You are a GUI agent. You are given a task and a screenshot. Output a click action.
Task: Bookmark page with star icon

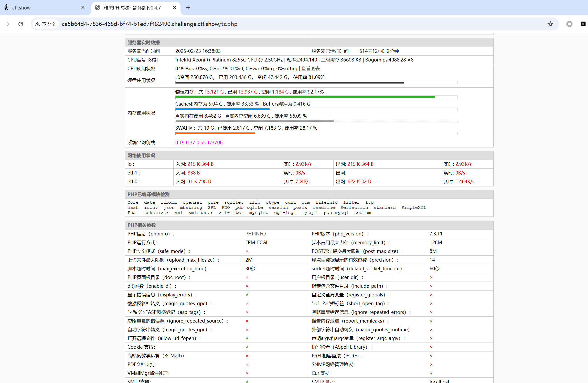(550, 24)
